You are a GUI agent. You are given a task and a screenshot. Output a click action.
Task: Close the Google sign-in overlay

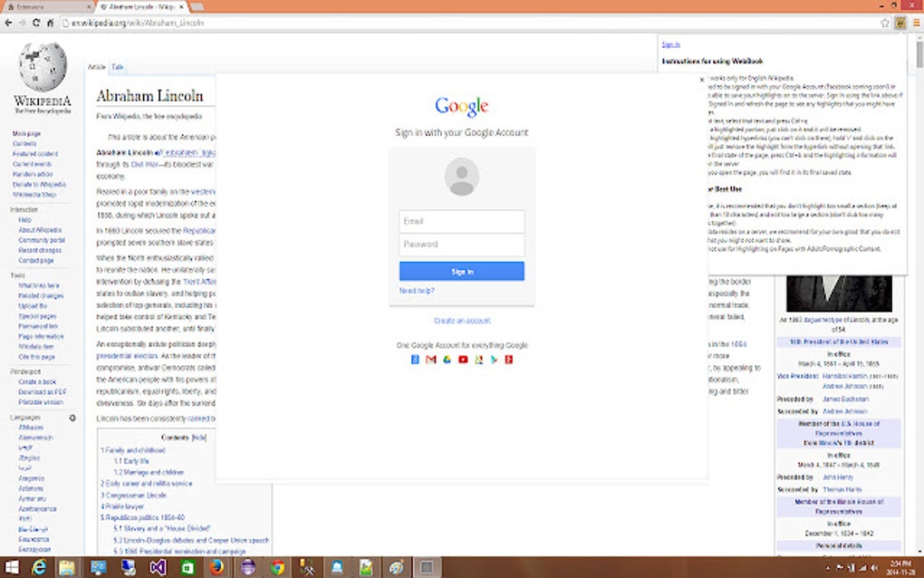pos(702,80)
